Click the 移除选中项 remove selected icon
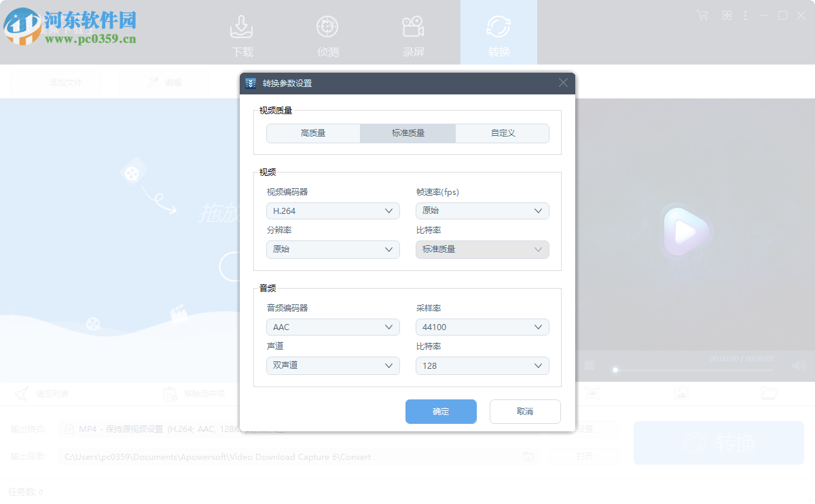The width and height of the screenshot is (815, 504). 168,393
